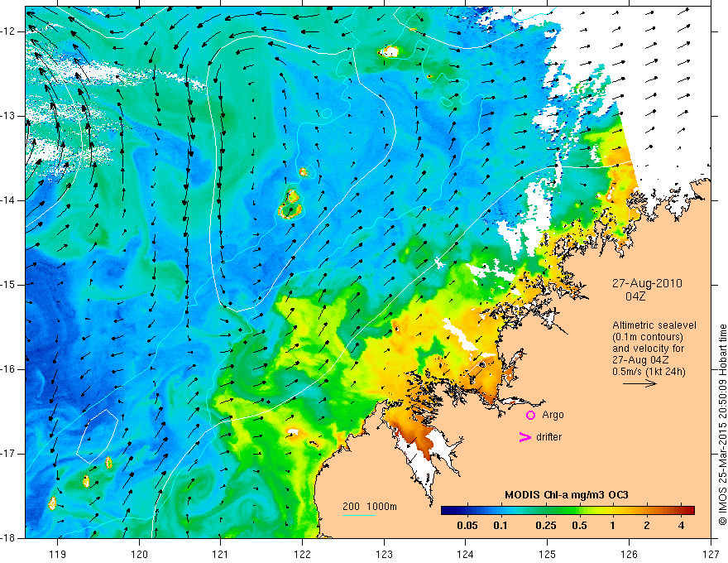Click the longitude axis label 123
Screen dimensions: 728x563
[384, 554]
